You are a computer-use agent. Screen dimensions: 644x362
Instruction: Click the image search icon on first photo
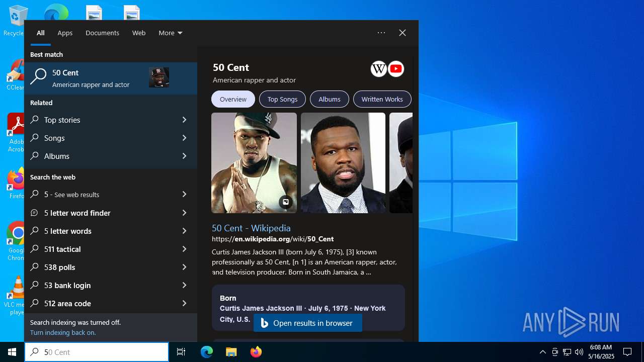[x=285, y=202]
